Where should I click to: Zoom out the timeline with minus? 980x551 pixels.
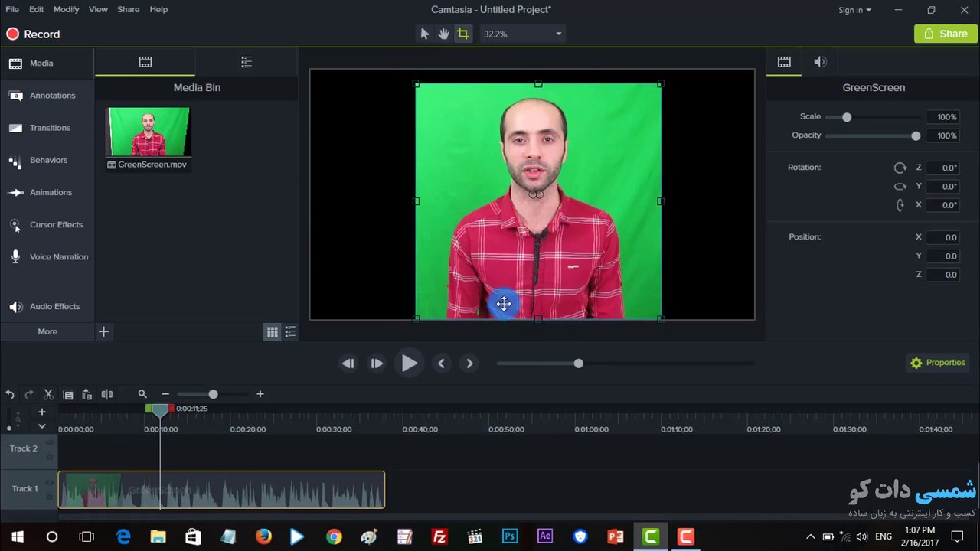tap(165, 394)
